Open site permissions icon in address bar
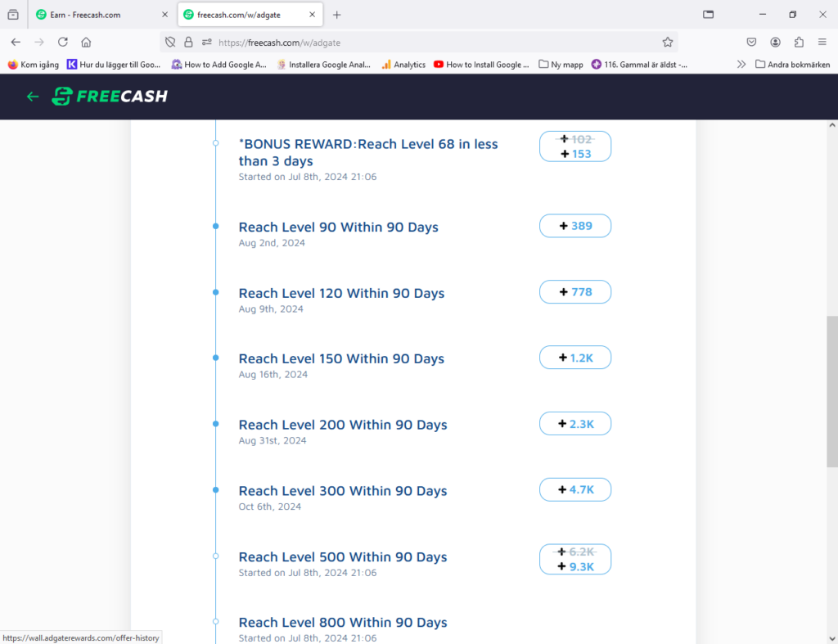The image size is (838, 644). point(207,43)
